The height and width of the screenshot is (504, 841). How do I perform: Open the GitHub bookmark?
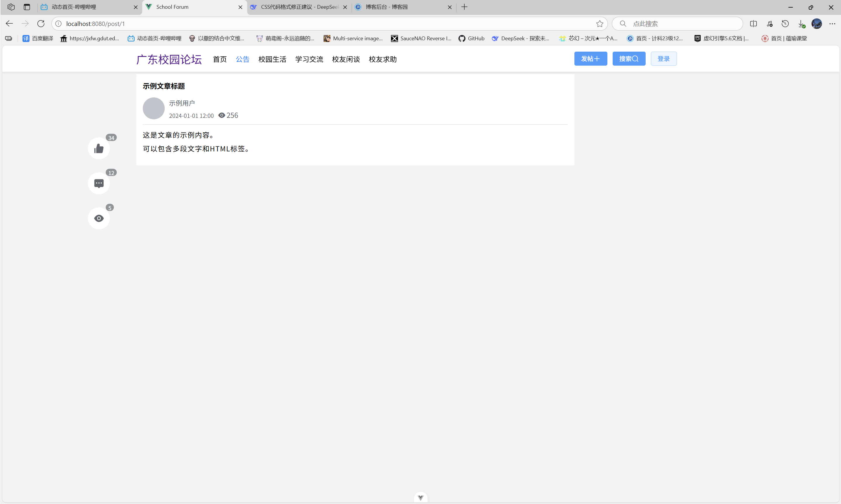(472, 38)
